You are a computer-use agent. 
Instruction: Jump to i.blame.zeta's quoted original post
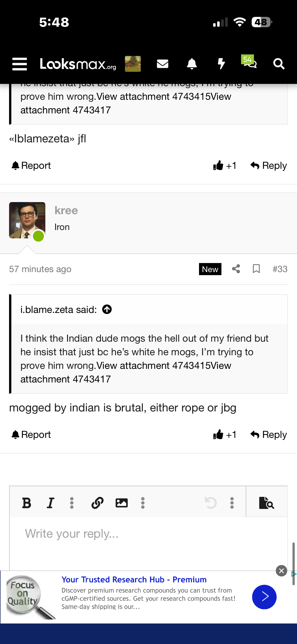click(x=107, y=309)
